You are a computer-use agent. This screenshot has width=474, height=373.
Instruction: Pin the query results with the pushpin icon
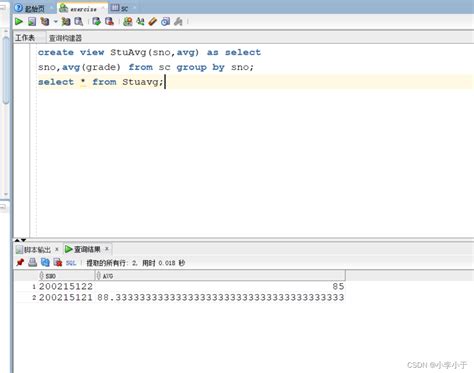point(20,263)
